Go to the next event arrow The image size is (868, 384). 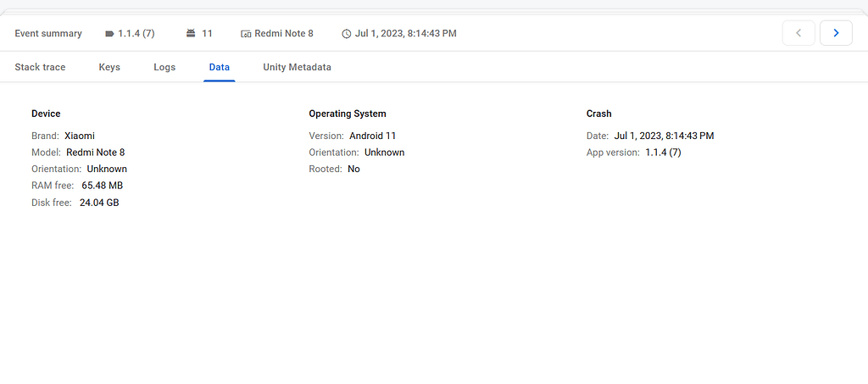(836, 33)
